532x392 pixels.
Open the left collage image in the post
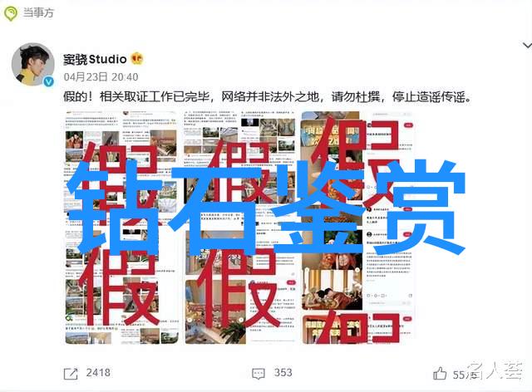coord(122,228)
